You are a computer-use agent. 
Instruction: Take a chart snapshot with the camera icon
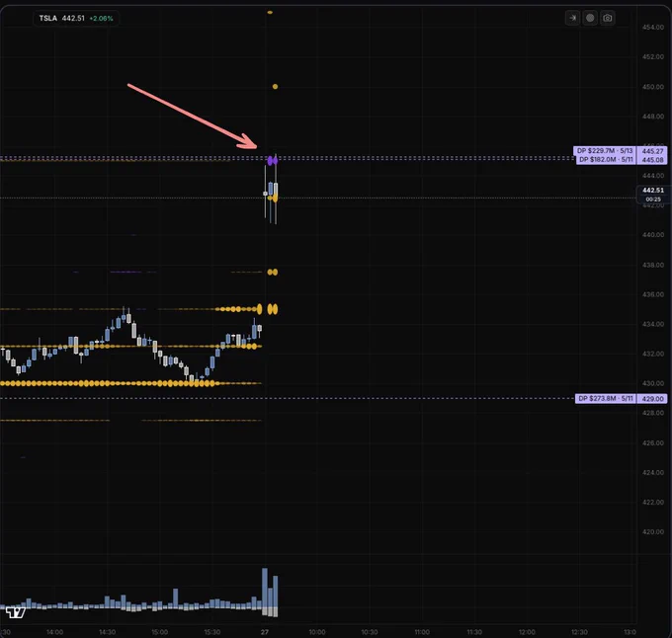(608, 18)
